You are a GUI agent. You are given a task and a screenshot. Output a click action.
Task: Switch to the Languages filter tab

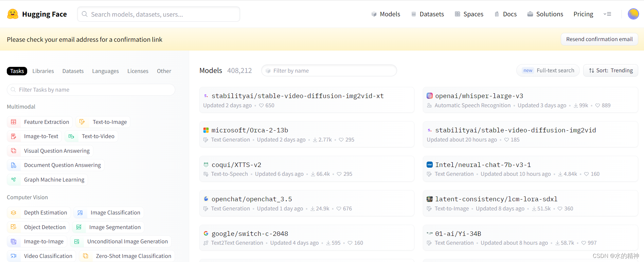(x=105, y=71)
